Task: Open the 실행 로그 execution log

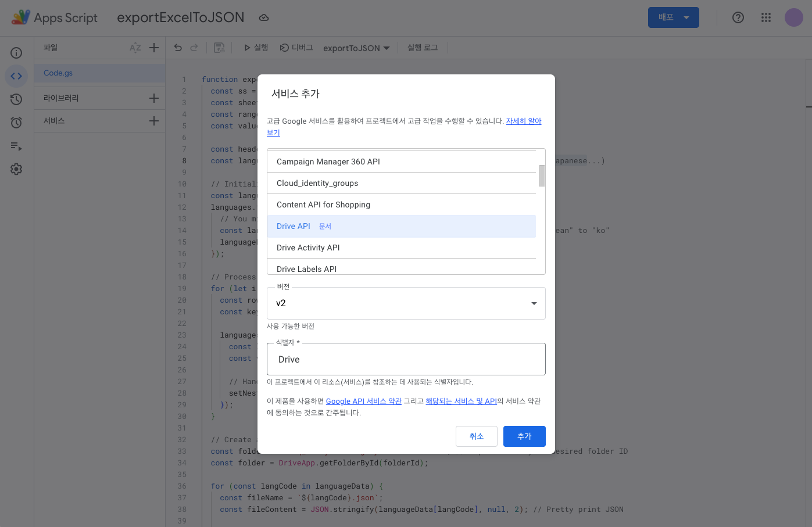Action: (x=423, y=48)
